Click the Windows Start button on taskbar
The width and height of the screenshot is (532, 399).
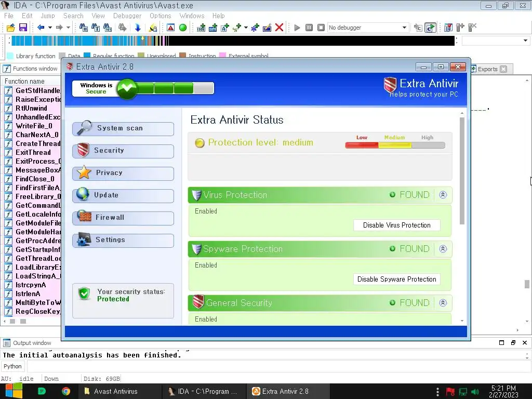click(14, 391)
